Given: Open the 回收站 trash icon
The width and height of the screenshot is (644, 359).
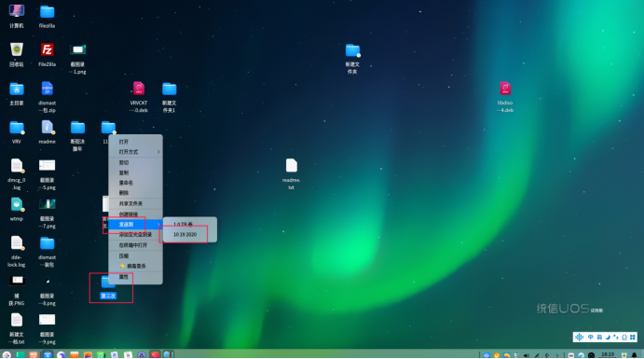Looking at the screenshot, I should tap(17, 50).
